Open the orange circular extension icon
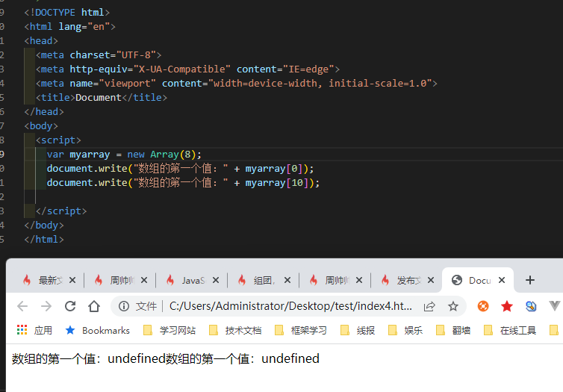This screenshot has width=563, height=392. (x=483, y=306)
